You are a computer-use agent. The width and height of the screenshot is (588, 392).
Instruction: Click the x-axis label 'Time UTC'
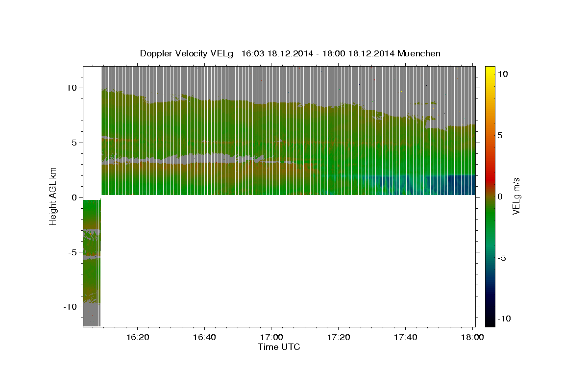[x=279, y=347]
